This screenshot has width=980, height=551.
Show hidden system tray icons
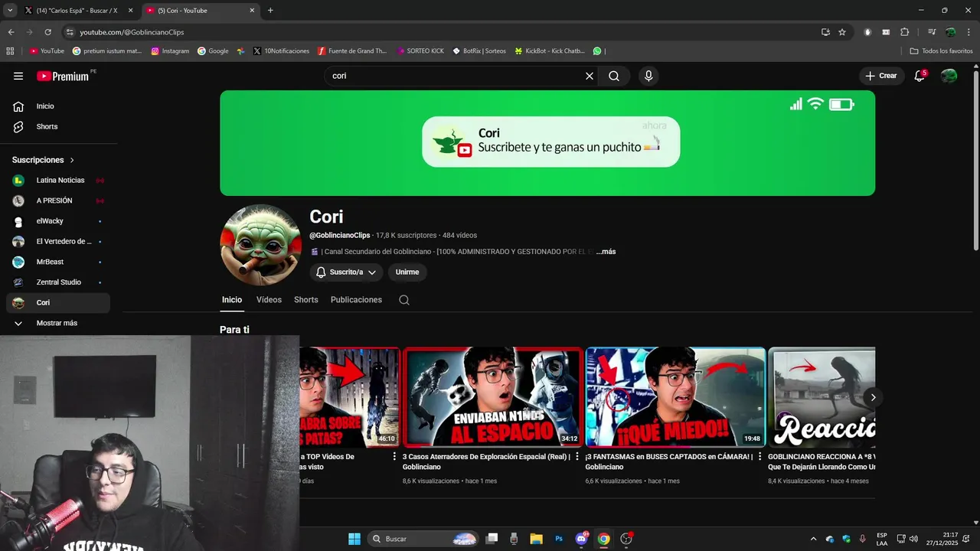pos(813,539)
